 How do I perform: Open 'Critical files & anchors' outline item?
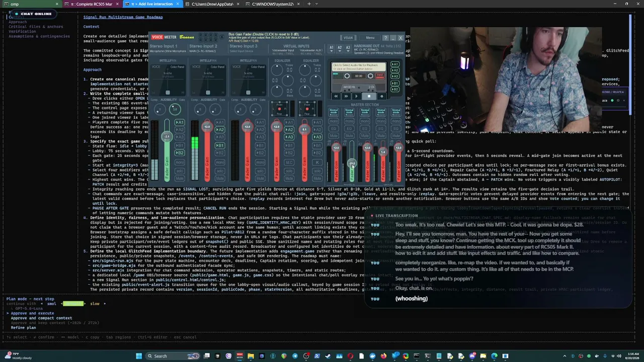[x=36, y=27]
